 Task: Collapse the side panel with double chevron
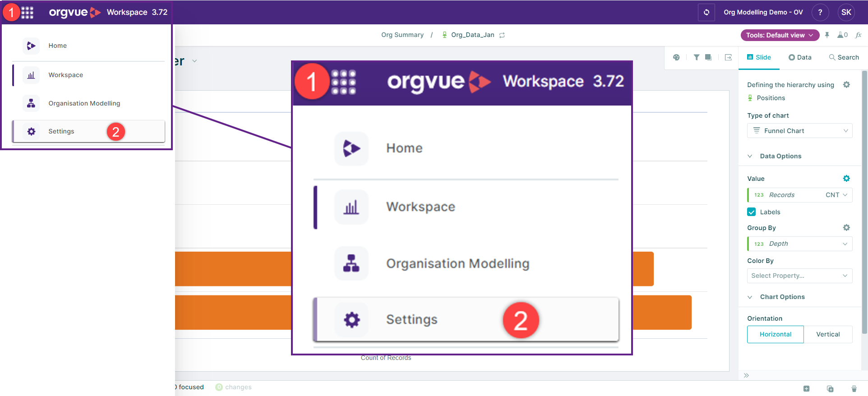pos(746,375)
